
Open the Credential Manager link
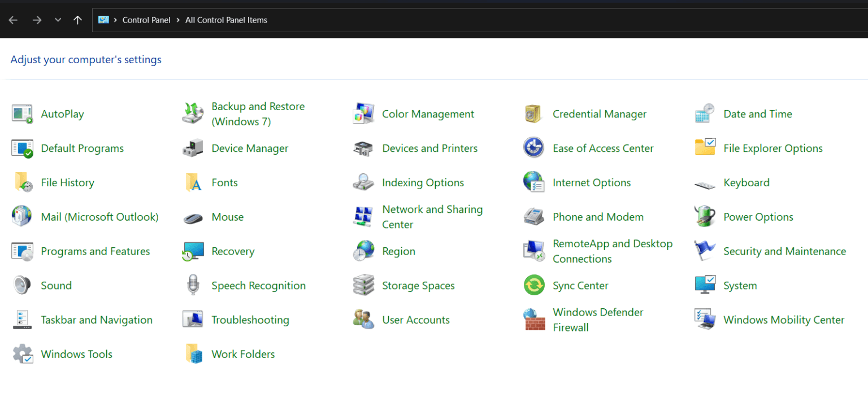pos(600,114)
